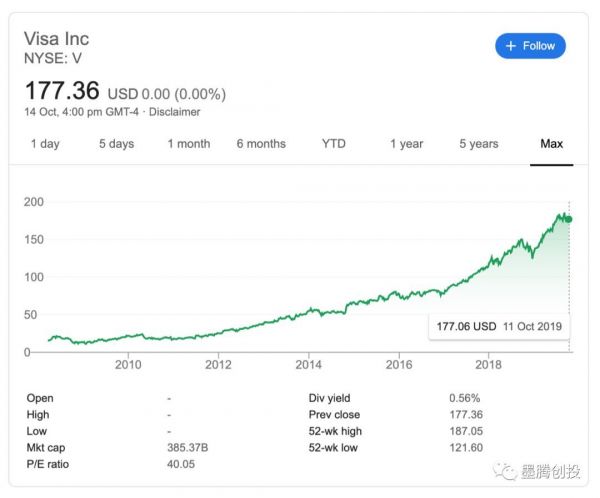
Task: Switch to the 6 months tab
Action: click(261, 144)
